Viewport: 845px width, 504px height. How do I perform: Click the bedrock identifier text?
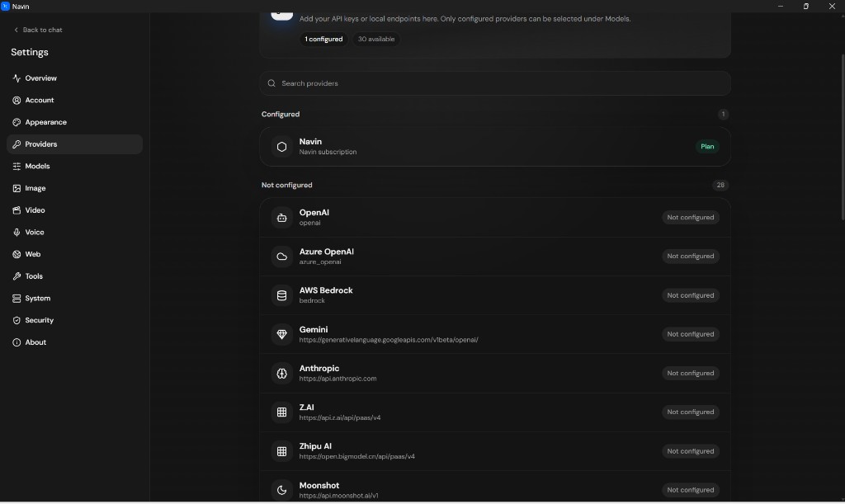click(x=312, y=301)
